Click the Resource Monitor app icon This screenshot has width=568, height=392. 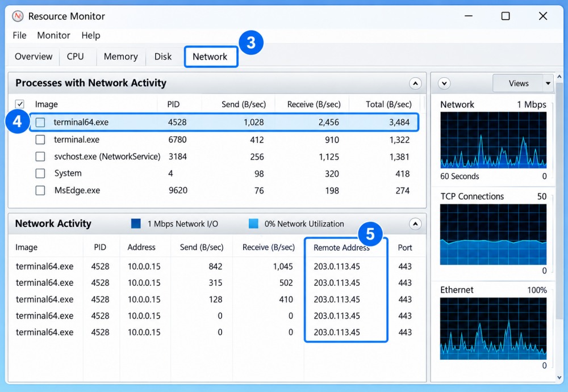coord(18,16)
